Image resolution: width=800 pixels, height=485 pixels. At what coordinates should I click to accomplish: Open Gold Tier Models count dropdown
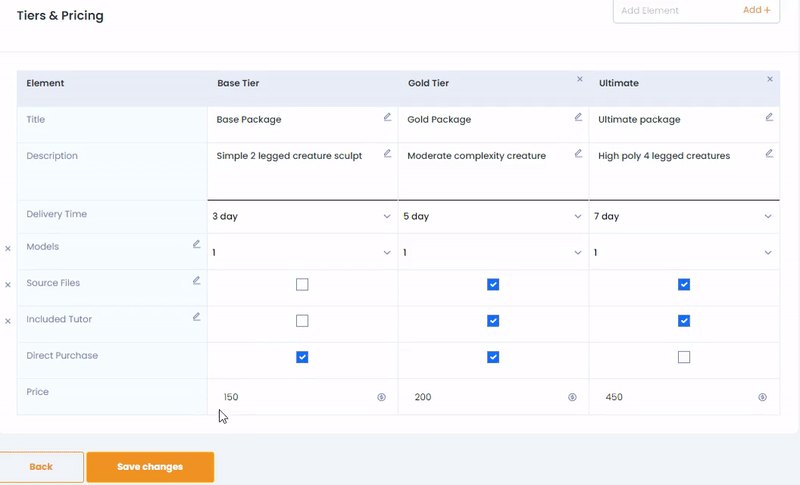(x=493, y=252)
